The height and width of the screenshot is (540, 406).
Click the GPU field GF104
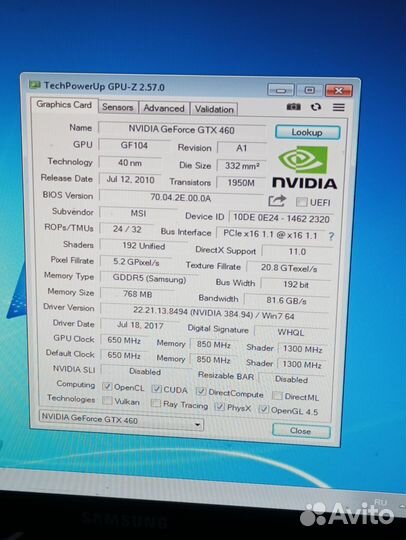tap(134, 145)
